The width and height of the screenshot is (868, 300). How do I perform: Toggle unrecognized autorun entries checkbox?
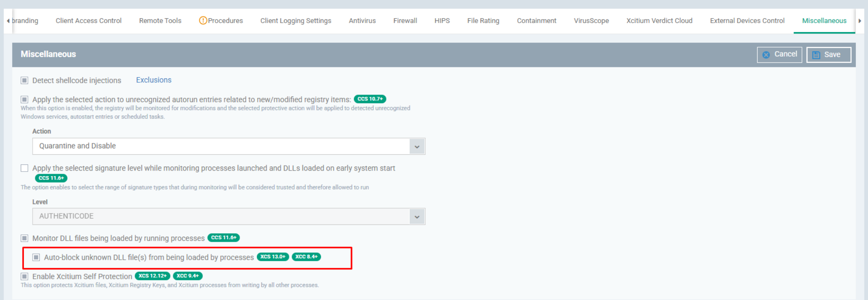(x=24, y=100)
